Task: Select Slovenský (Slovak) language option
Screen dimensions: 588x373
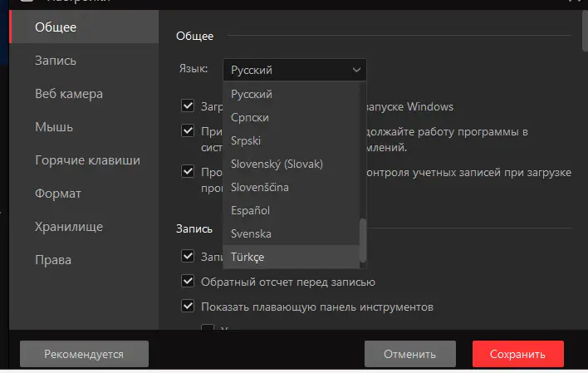Action: pyautogui.click(x=277, y=164)
